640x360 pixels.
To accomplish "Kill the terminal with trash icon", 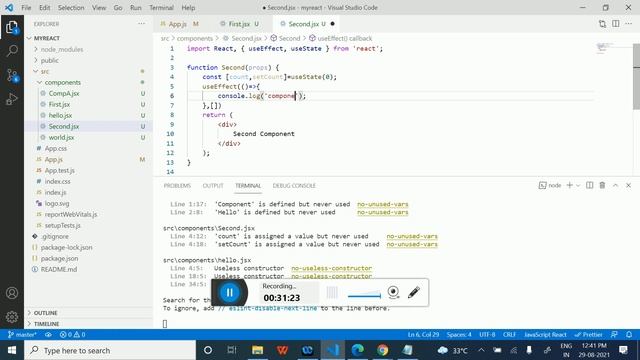I will 602,185.
